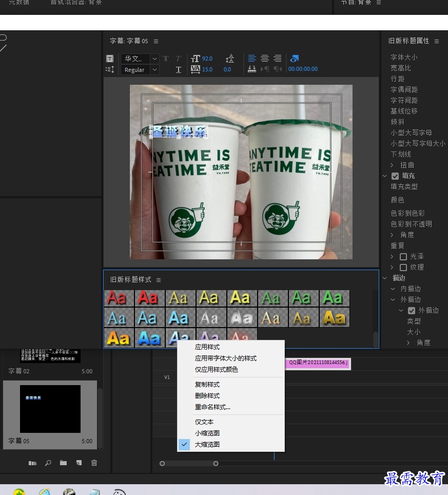This screenshot has height=495, width=448.
Task: Click the right handle of the timeline zoom bar
Action: click(x=216, y=464)
